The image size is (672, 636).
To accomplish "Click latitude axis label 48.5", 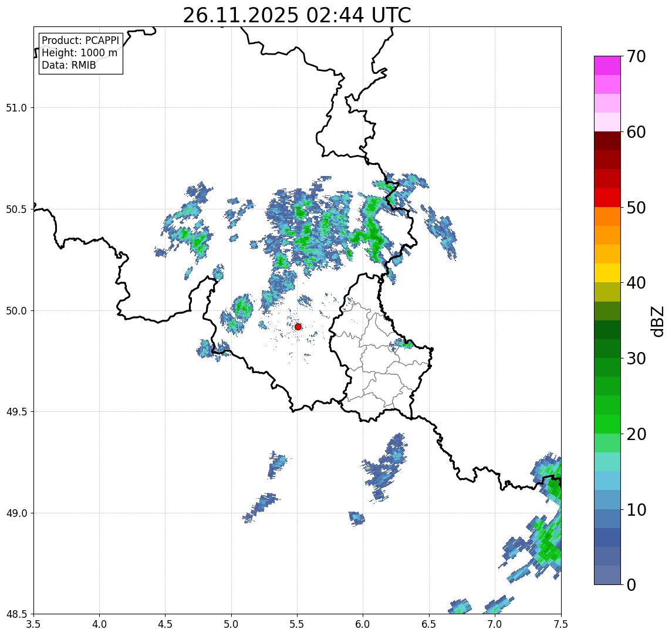I will click(x=16, y=614).
